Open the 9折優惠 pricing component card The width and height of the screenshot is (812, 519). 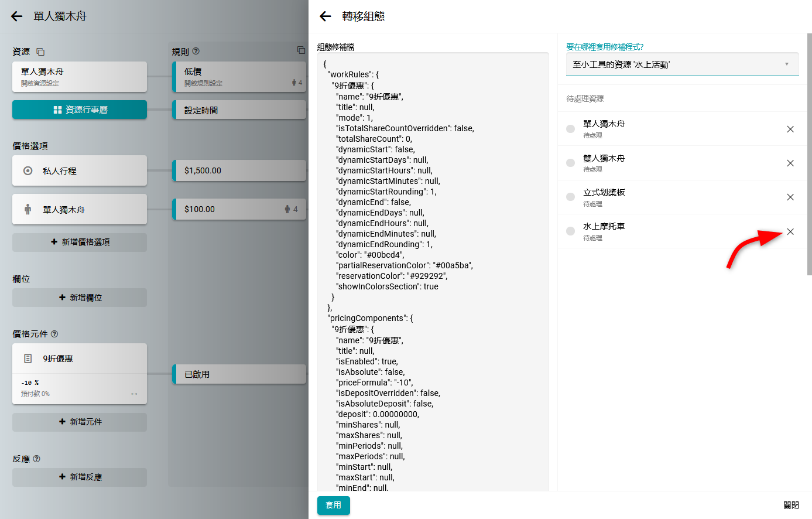[80, 358]
